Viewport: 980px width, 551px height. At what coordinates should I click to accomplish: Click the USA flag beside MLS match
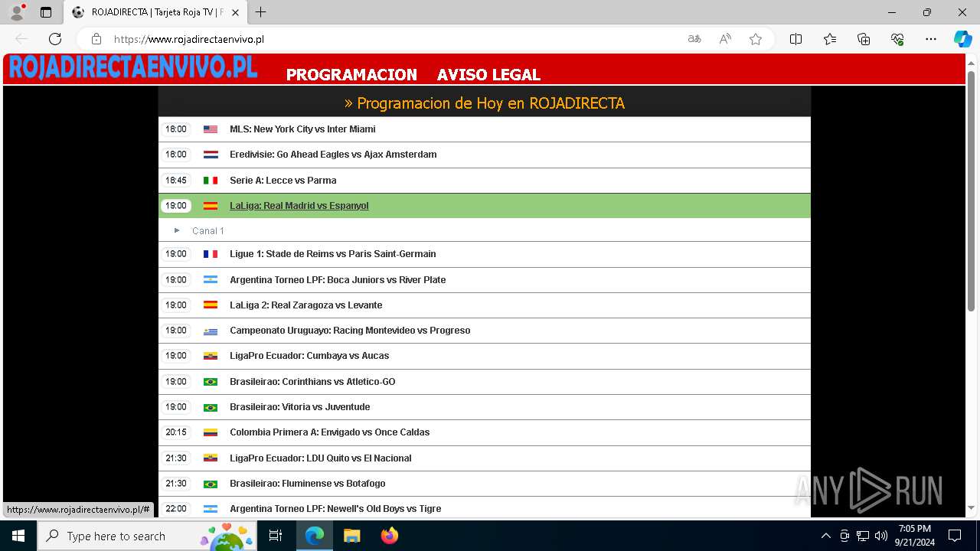(211, 129)
